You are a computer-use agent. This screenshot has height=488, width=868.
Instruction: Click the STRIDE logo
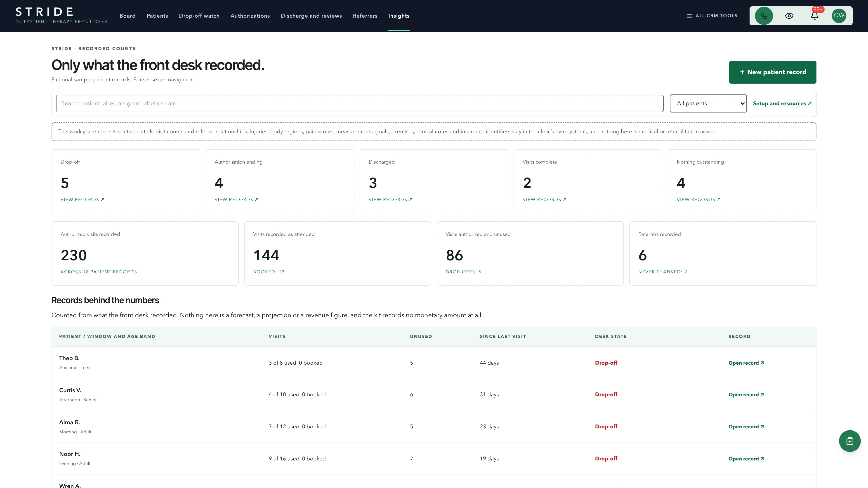61,16
